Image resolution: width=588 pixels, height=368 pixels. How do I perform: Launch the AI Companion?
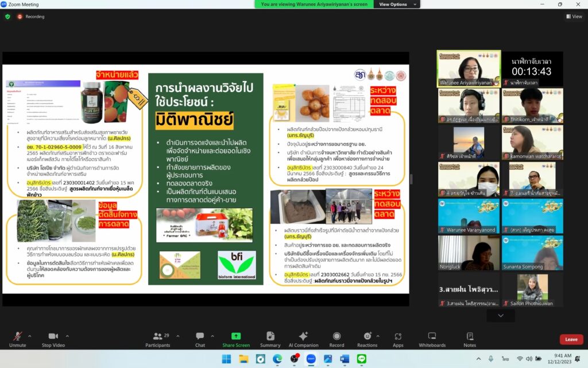(x=303, y=339)
